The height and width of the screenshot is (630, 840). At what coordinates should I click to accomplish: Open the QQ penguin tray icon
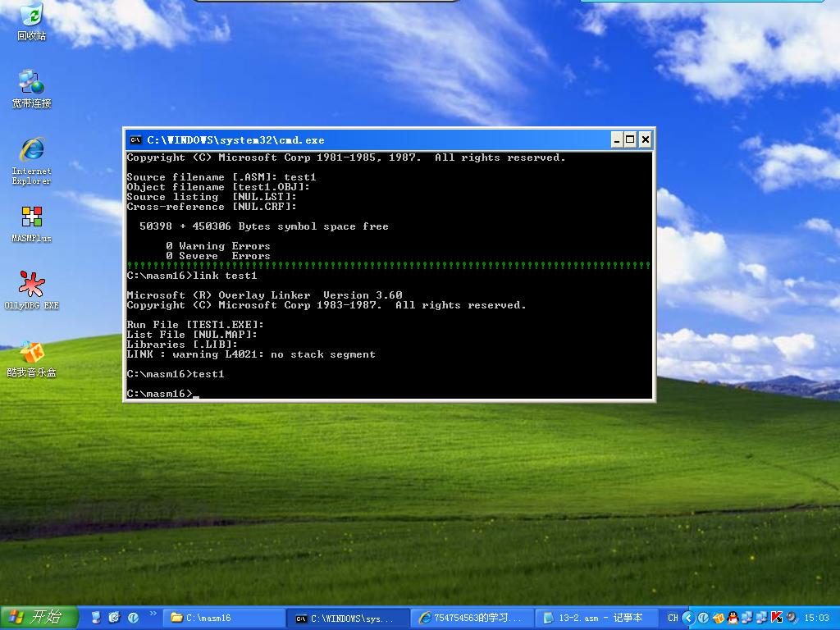pos(733,618)
